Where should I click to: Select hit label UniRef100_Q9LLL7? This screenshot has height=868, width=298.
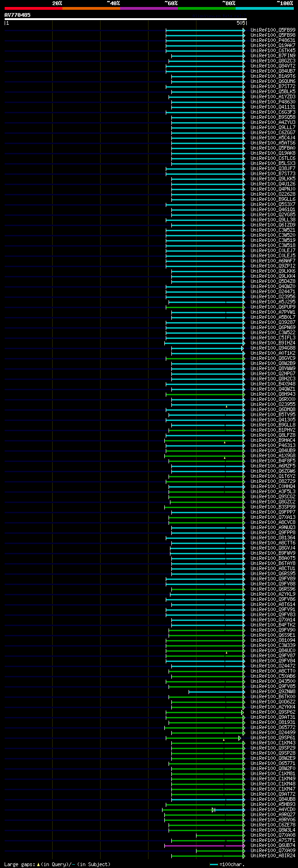point(273,127)
